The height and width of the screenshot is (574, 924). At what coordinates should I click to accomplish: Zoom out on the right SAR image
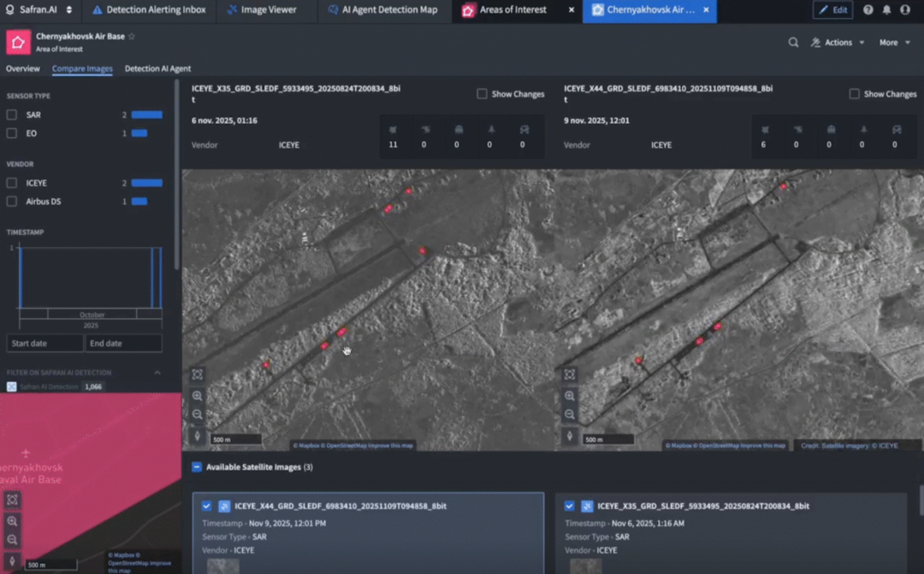click(x=570, y=414)
